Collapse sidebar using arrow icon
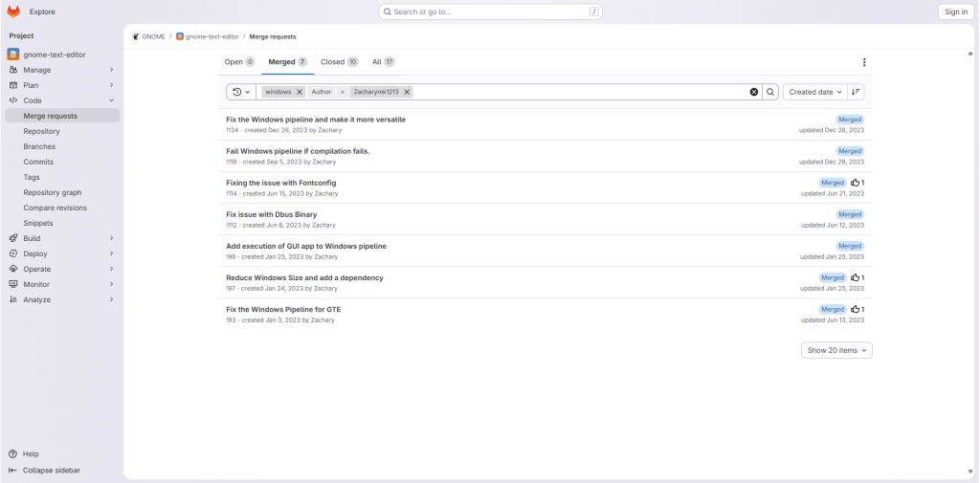Image resolution: width=980 pixels, height=483 pixels. click(x=13, y=470)
